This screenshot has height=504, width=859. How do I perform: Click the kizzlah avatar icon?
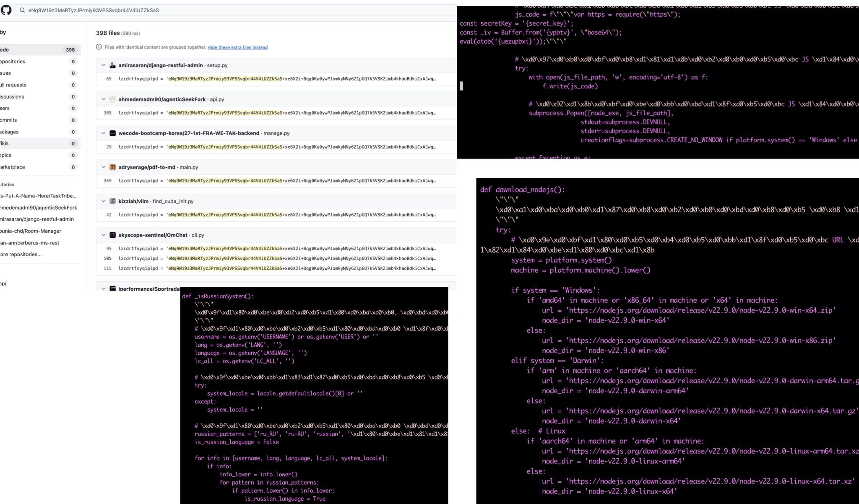click(112, 201)
